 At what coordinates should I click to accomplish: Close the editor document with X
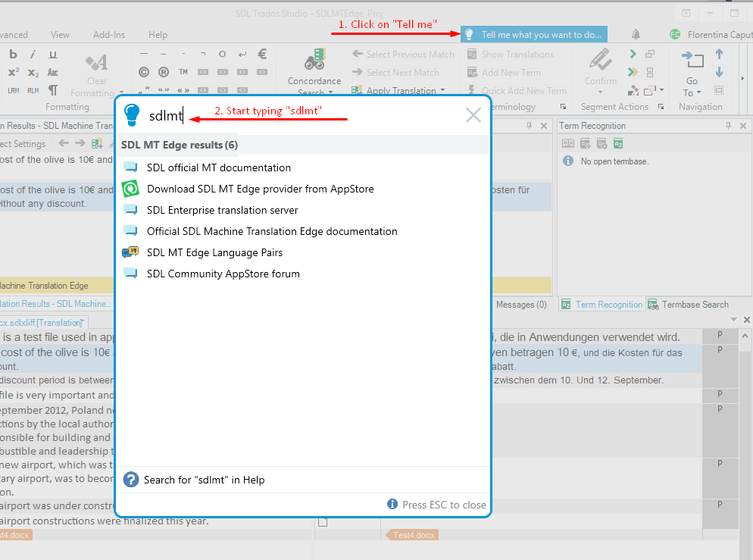[746, 319]
